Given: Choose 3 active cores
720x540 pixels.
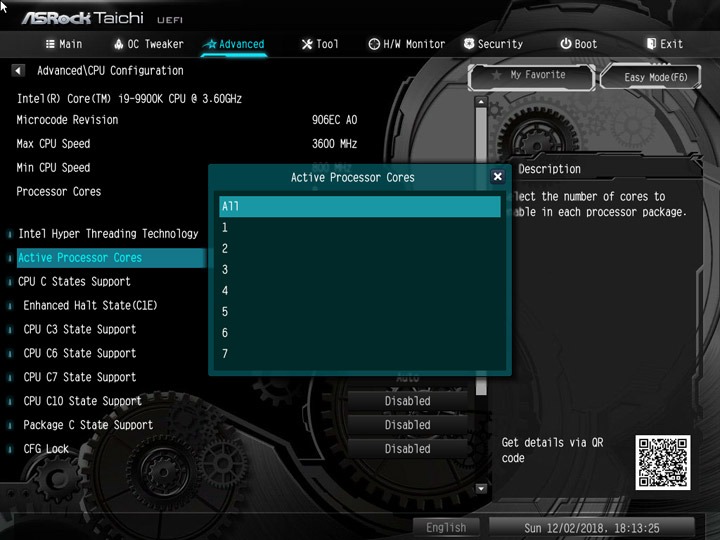Looking at the screenshot, I should pyautogui.click(x=360, y=270).
